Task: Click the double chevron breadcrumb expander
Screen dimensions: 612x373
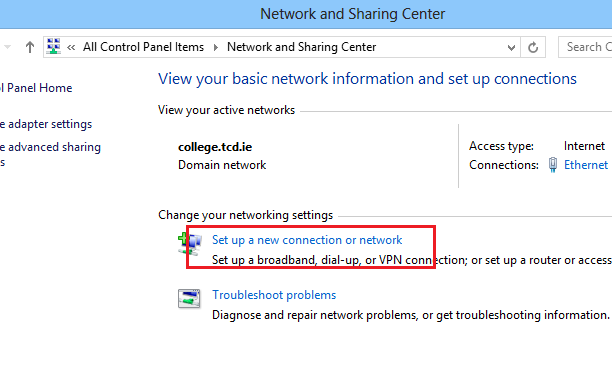Action: point(71,48)
